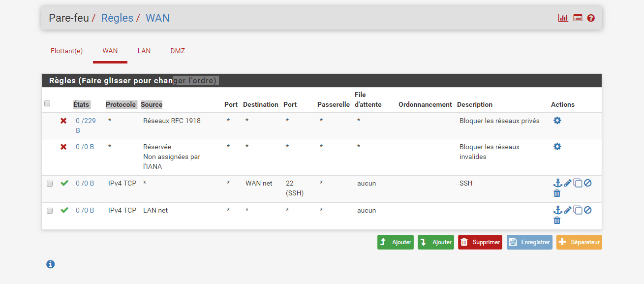
Task: Click '22 (SSH)' port cell
Action: pos(295,188)
